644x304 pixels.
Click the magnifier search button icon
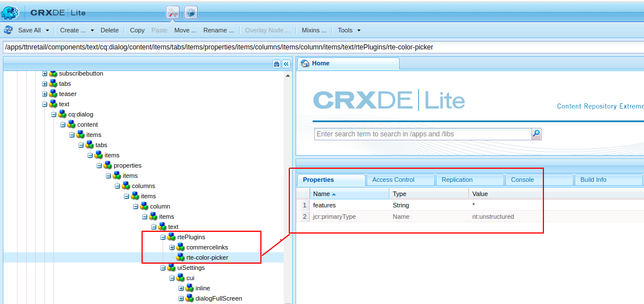[537, 134]
